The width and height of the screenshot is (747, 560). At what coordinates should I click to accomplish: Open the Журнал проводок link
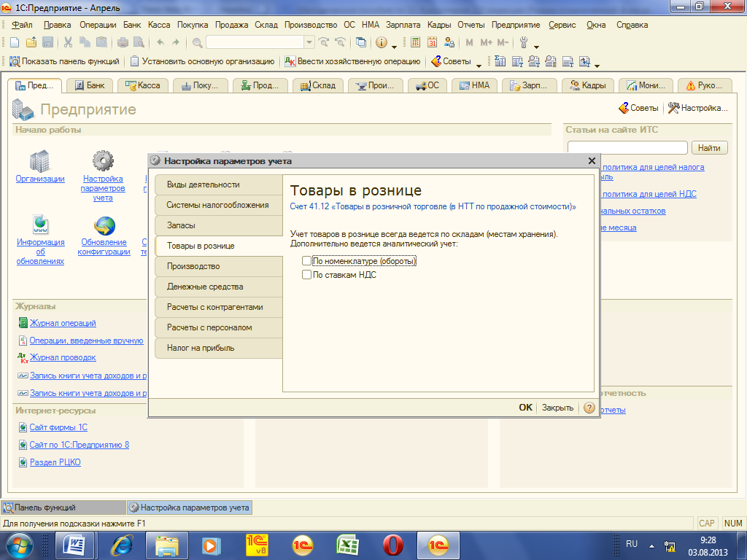coord(63,357)
